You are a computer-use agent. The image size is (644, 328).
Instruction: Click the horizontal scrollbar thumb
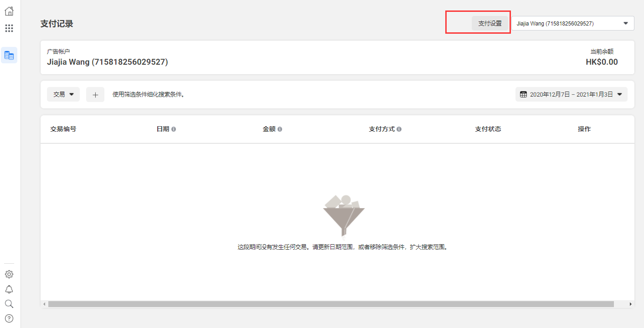click(331, 304)
